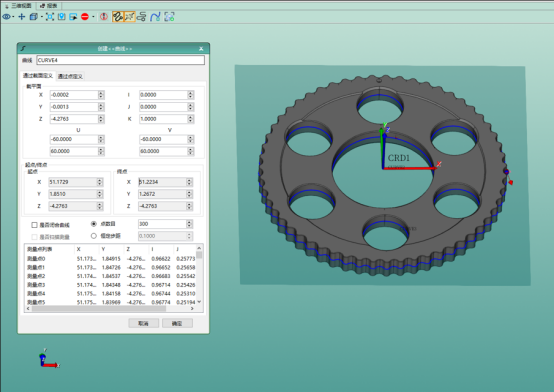Open dropdown arrow beside the cube view icon
The image size is (554, 392).
click(42, 17)
